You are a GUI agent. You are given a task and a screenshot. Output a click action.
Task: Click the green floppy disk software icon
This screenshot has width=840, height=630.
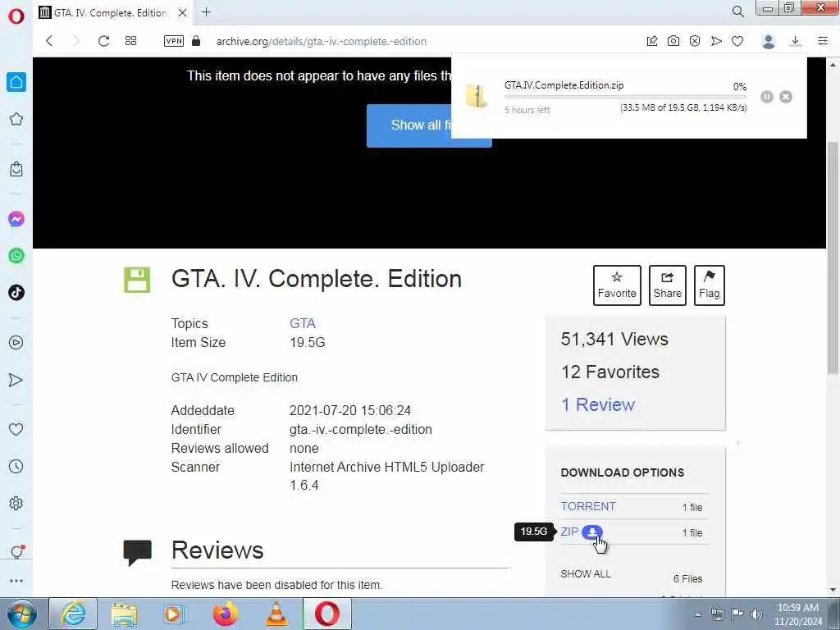(137, 280)
